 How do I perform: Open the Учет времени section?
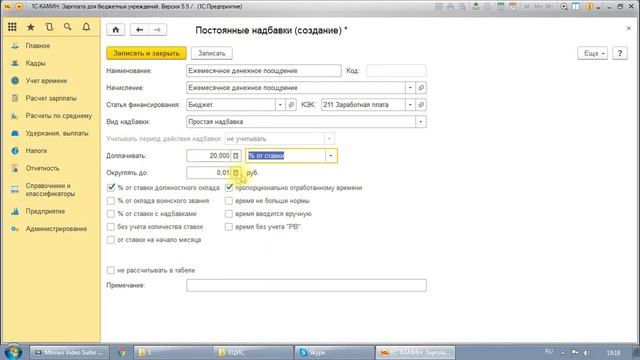[46, 81]
